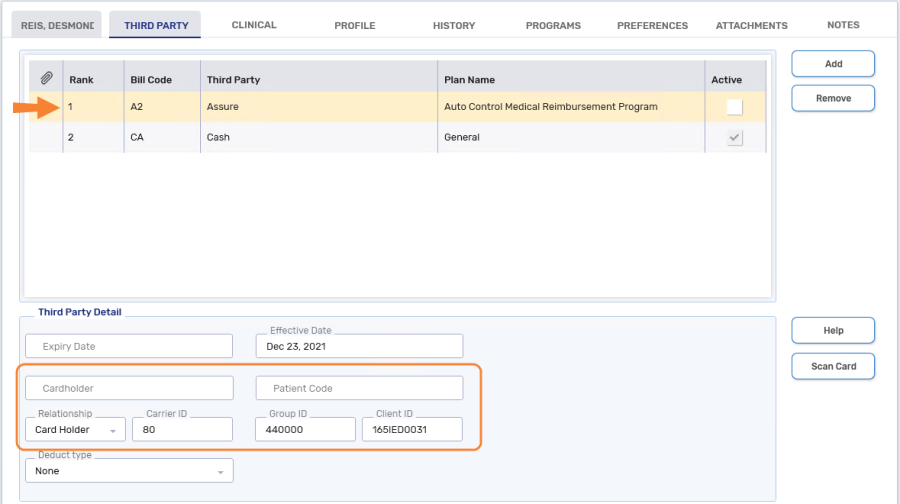The width and height of the screenshot is (900, 504).
Task: Switch to the Clinical tab
Action: (x=254, y=25)
